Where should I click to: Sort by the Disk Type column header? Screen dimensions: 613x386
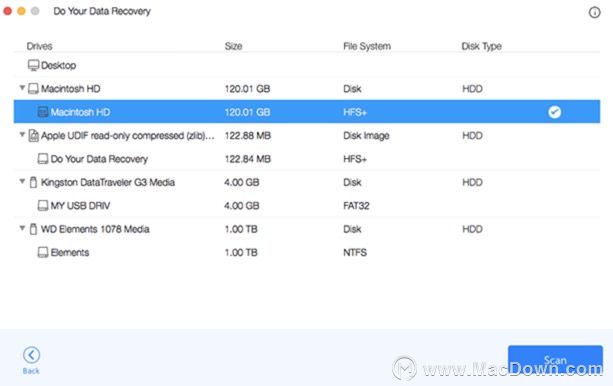coord(481,46)
